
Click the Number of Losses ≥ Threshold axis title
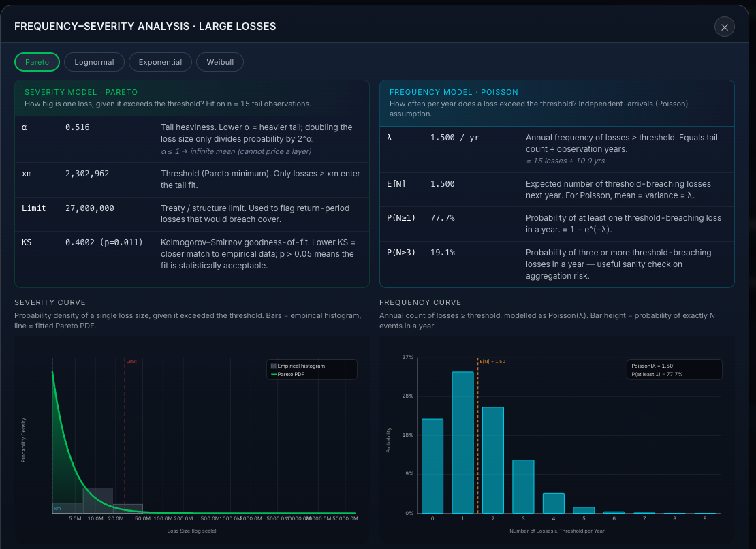(557, 531)
